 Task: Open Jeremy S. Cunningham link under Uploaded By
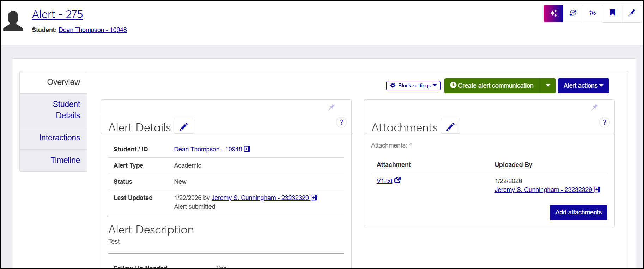(543, 190)
